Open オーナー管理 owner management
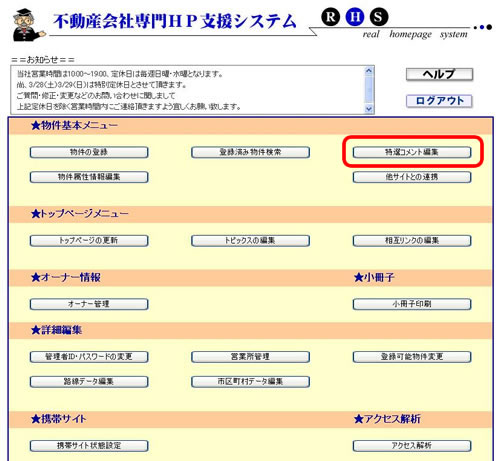 pos(89,304)
